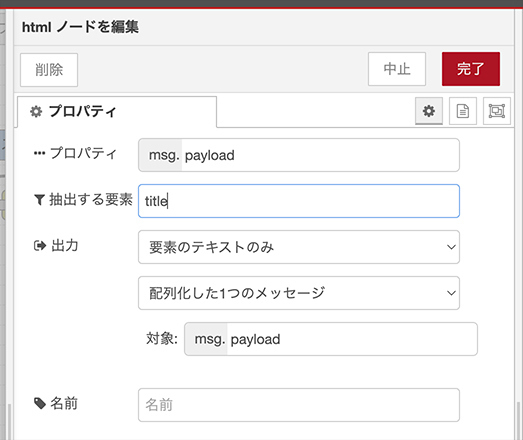523x440 pixels.
Task: Click the payload text in プロパティ field
Action: coord(209,156)
